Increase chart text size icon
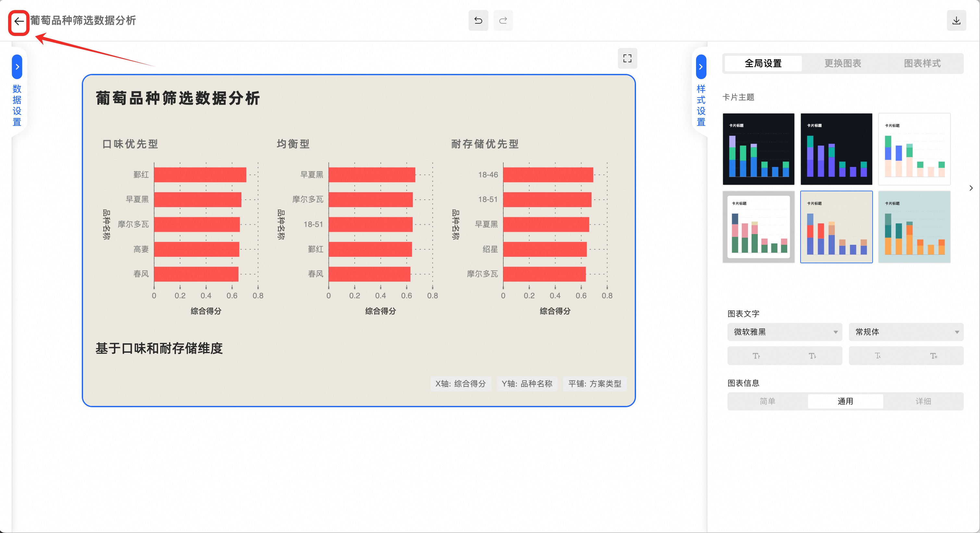Screen dimensions: 980x533 pos(756,356)
